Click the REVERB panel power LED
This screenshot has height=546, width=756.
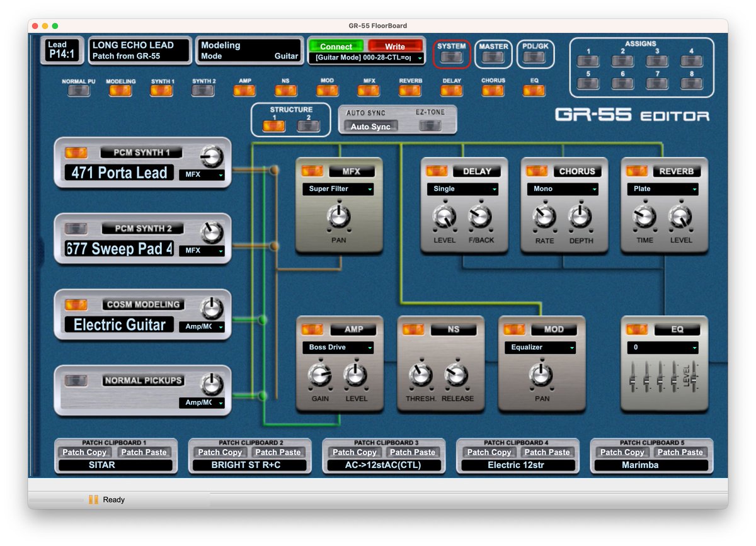click(x=637, y=171)
